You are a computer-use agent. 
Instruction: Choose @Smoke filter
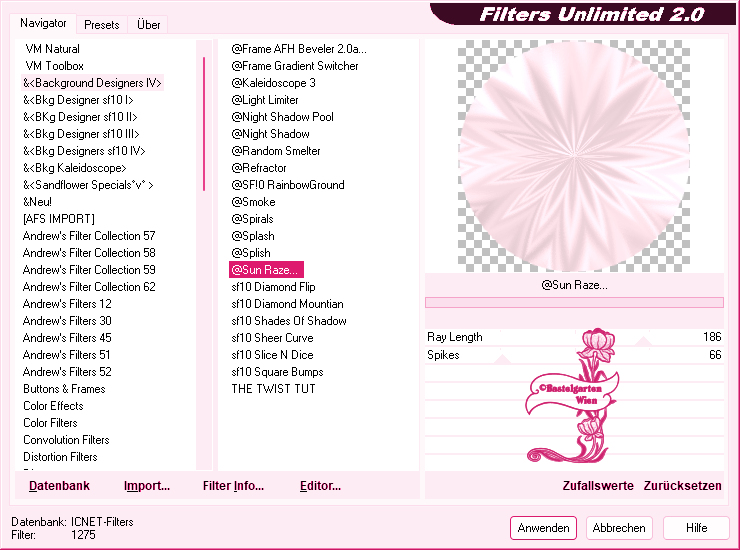tap(253, 202)
